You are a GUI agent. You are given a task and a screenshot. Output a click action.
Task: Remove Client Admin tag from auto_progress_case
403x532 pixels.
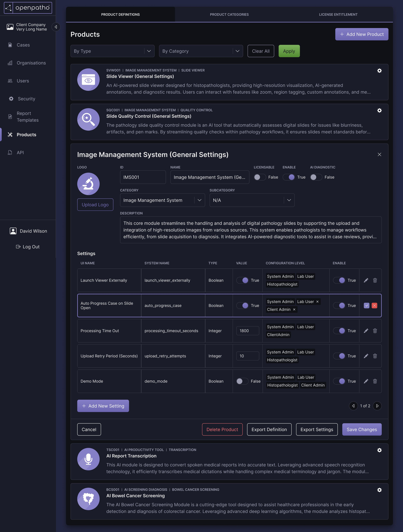(x=294, y=310)
